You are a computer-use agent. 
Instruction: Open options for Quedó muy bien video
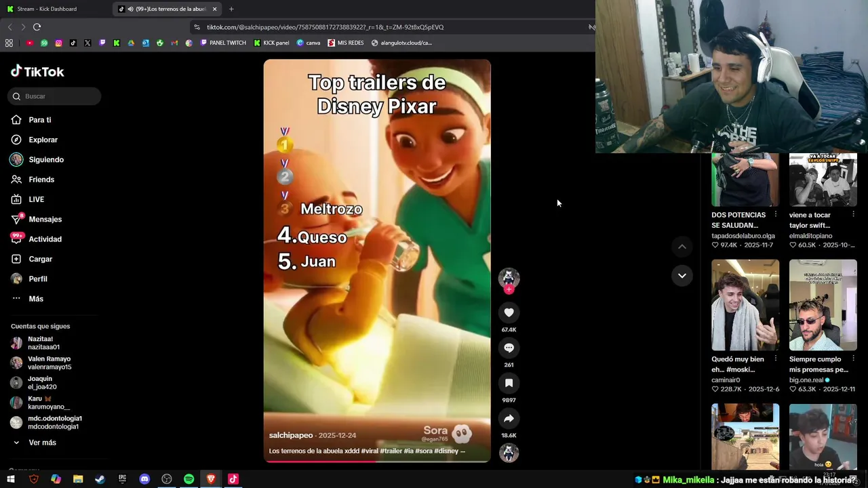pyautogui.click(x=776, y=359)
